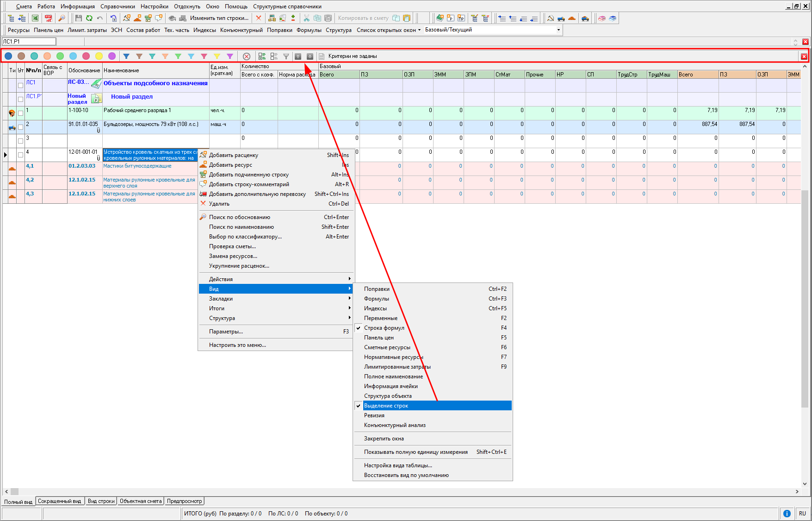The image size is (812, 521).
Task: Expand the Список открытых окон dropdown
Action: [389, 30]
